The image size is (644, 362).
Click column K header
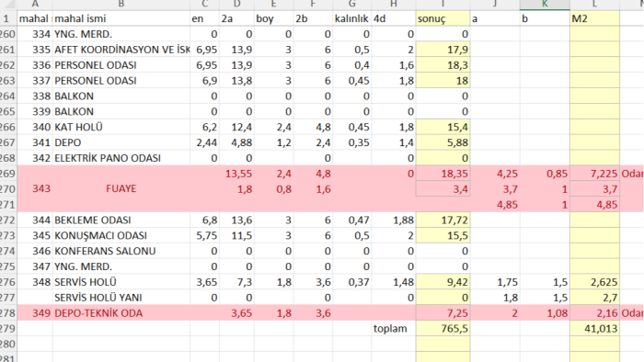[545, 5]
